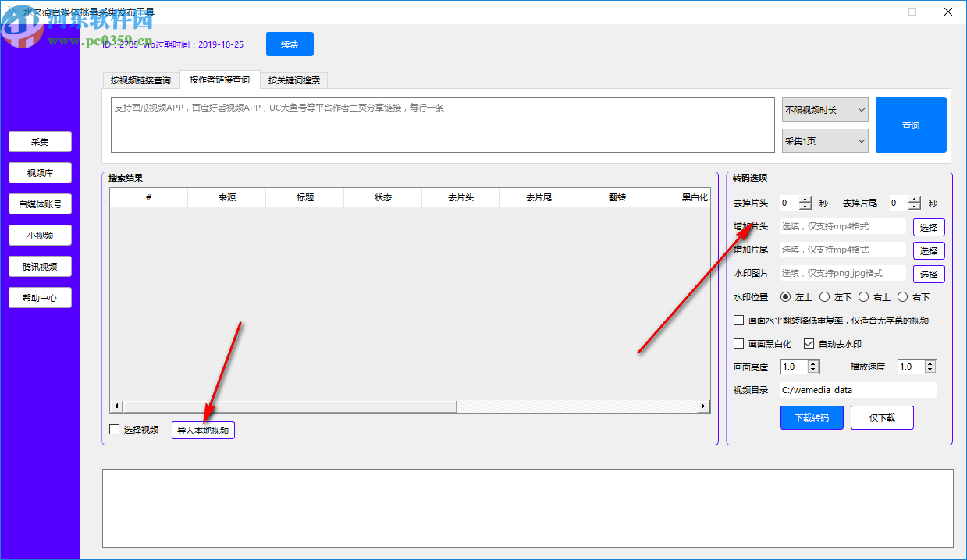The image size is (967, 560).
Task: Open 自媒体账号 sidebar section
Action: coord(40,204)
